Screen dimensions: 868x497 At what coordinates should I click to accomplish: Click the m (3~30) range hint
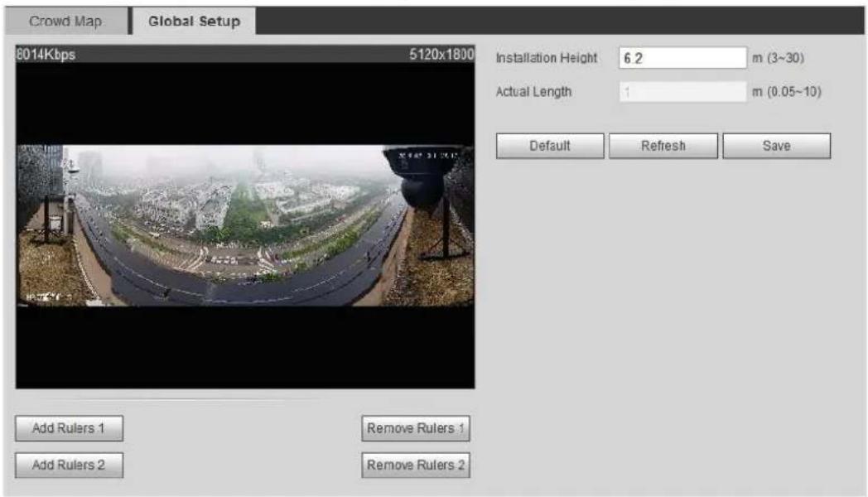pyautogui.click(x=778, y=58)
